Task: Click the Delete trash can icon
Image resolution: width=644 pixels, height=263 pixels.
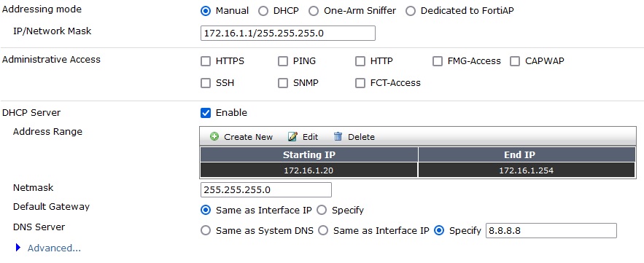Action: (338, 137)
